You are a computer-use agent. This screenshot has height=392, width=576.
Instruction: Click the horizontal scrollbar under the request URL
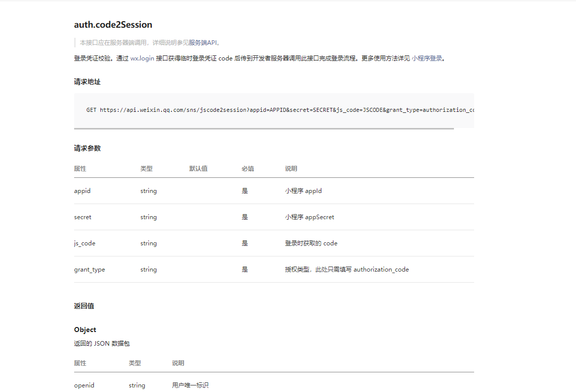point(264,128)
